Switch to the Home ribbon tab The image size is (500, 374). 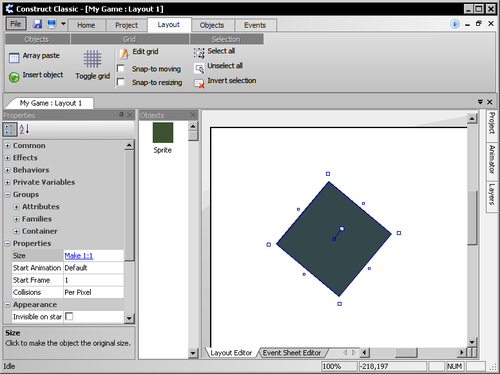coord(86,25)
